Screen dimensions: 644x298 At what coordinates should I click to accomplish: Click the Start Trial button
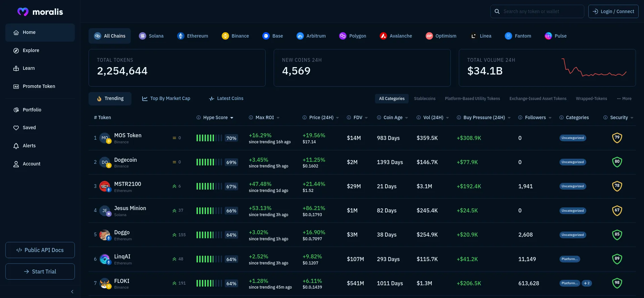coord(40,271)
